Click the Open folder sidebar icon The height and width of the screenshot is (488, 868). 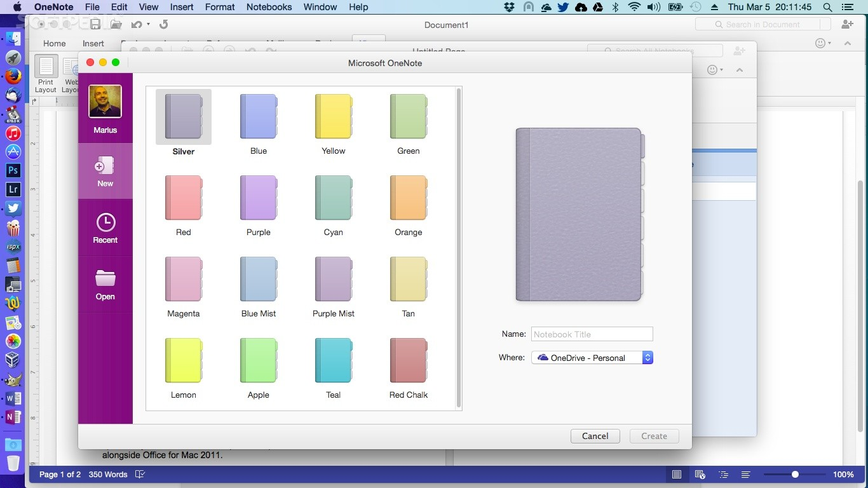point(105,280)
